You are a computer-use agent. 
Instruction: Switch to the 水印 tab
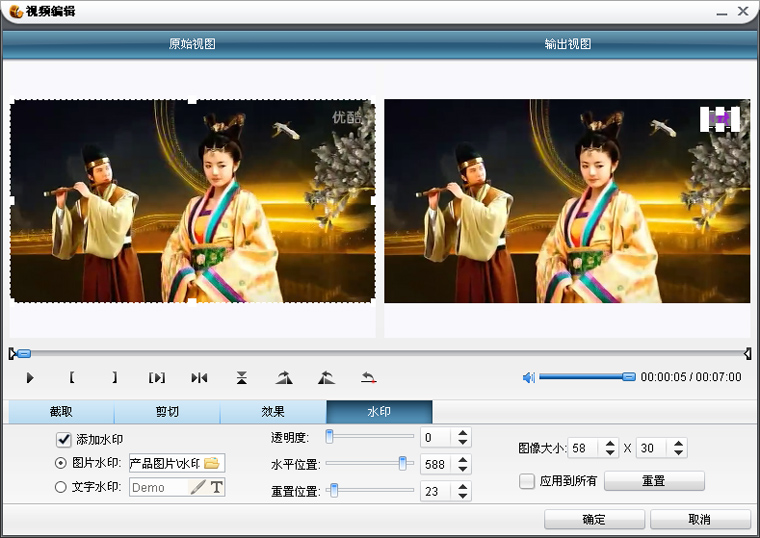click(380, 412)
